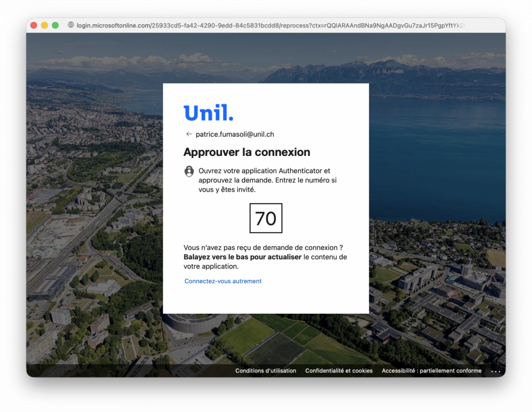Click the back arrow beside the email address

point(189,134)
